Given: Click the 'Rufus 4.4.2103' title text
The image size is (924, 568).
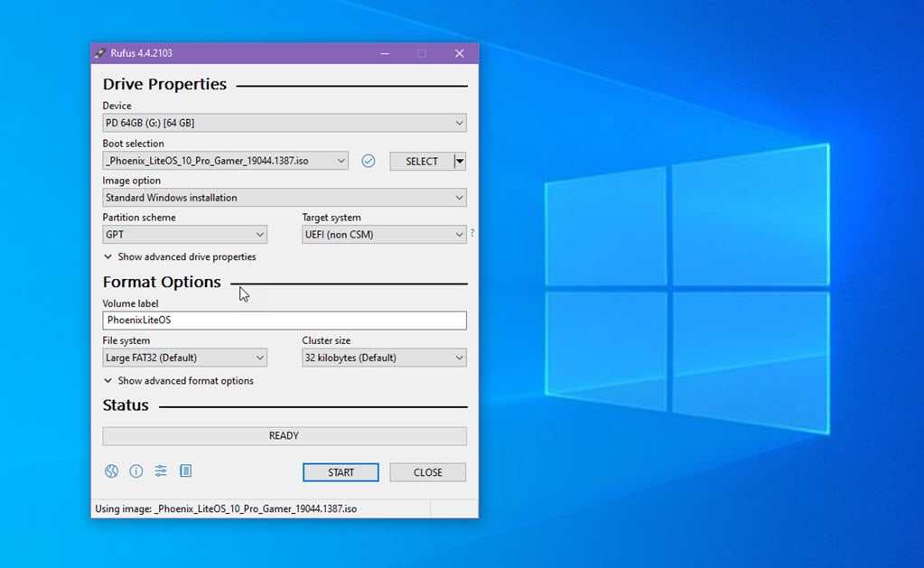Looking at the screenshot, I should click(x=142, y=53).
